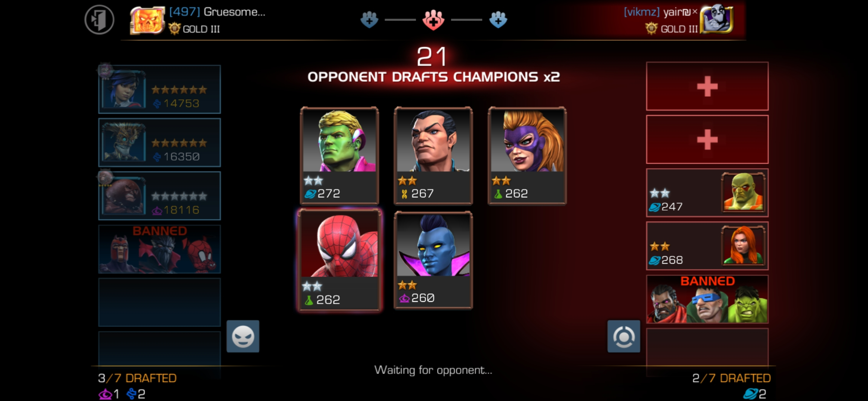Tap the exit door icon
This screenshot has width=868, height=401.
pos(99,20)
